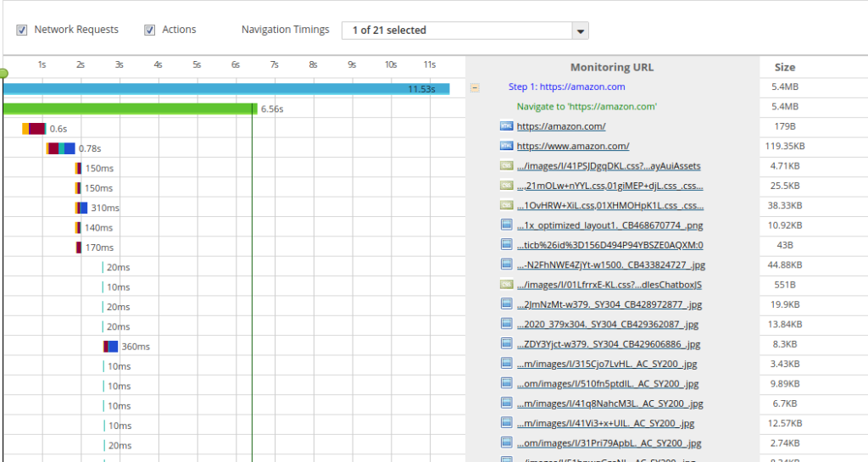Click image icon for N2FhNWE4ZjYt-w1500 jpg
This screenshot has height=462, width=868.
coord(507,264)
